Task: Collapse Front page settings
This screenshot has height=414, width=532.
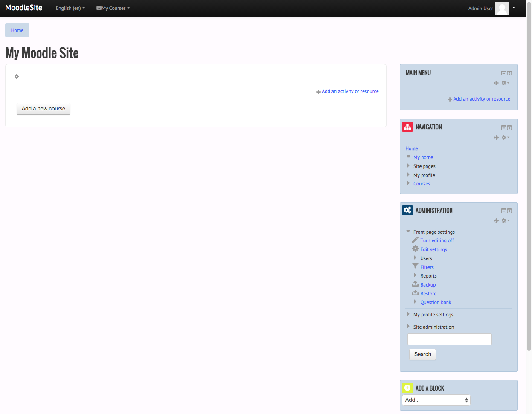Action: (408, 232)
